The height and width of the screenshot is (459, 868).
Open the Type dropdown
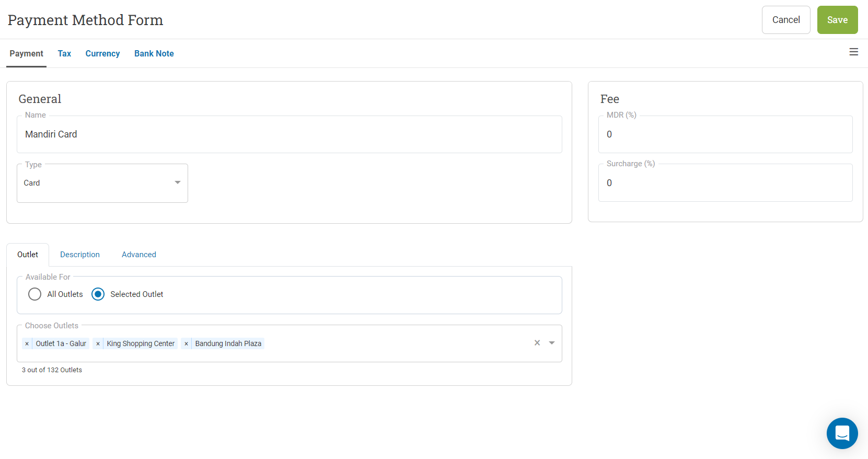pyautogui.click(x=102, y=183)
